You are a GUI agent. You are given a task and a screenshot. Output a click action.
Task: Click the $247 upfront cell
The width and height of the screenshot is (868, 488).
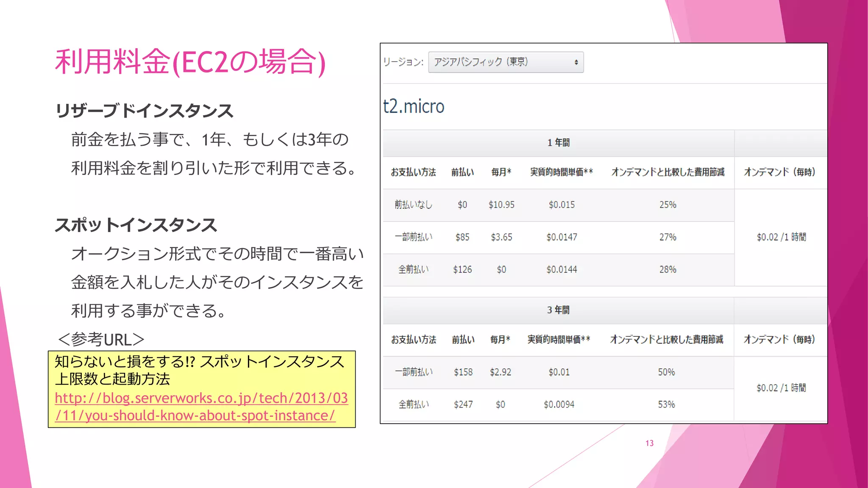[463, 405]
